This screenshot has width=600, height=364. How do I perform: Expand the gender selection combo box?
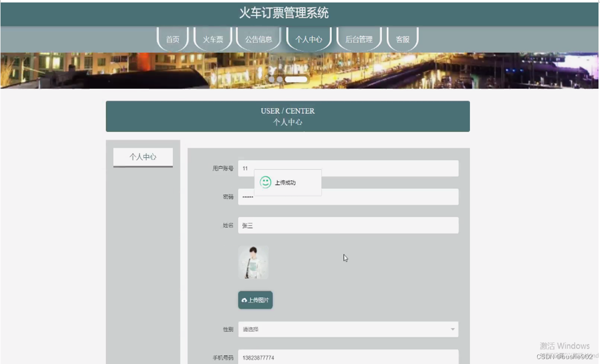[347, 329]
